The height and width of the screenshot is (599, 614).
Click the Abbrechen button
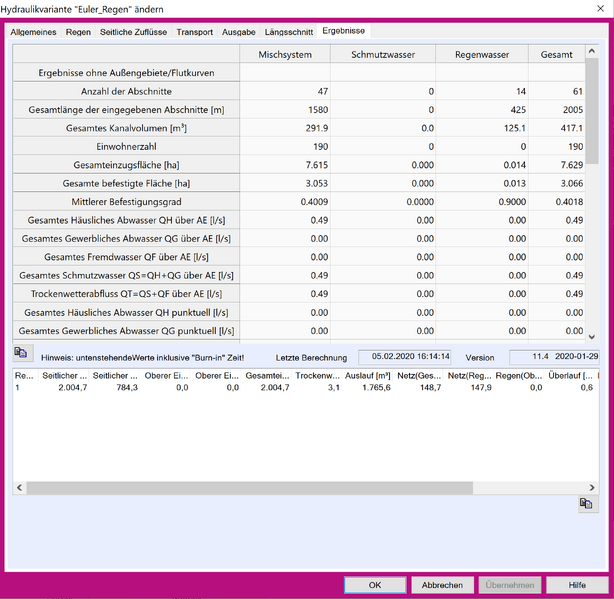tap(442, 585)
